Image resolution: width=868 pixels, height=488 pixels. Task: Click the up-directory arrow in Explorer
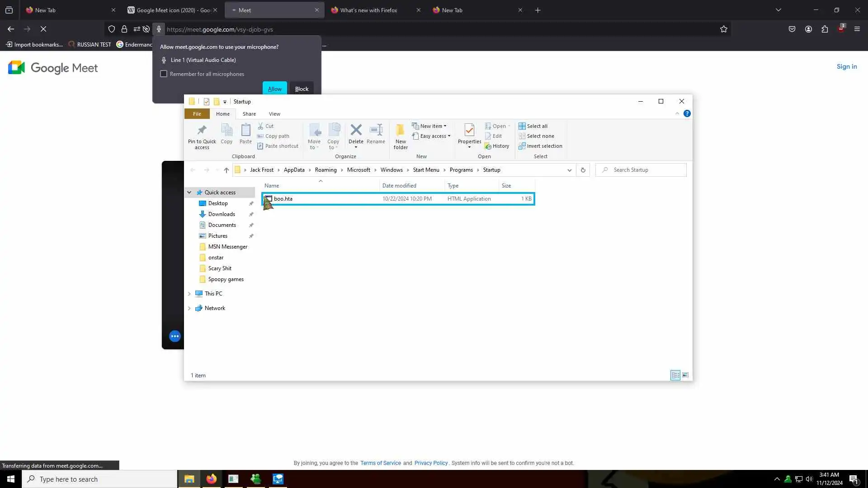click(226, 170)
